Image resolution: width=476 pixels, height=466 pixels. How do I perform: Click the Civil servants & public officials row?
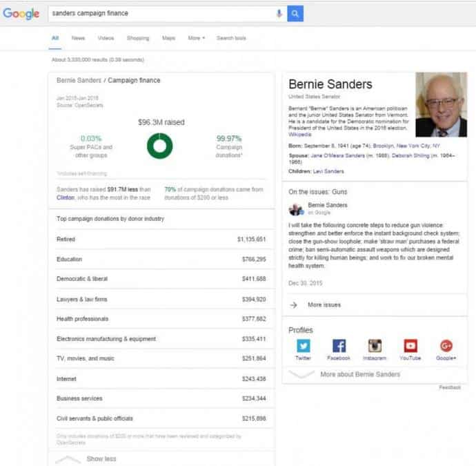point(161,418)
